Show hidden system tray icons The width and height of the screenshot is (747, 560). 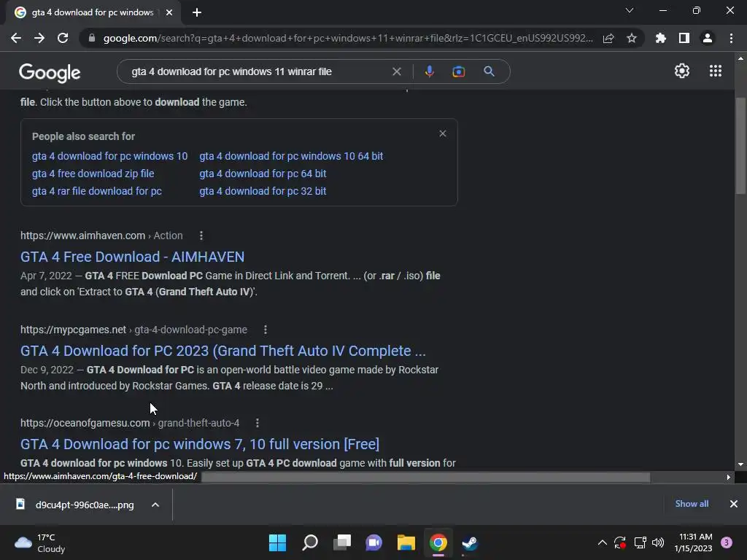pos(602,542)
